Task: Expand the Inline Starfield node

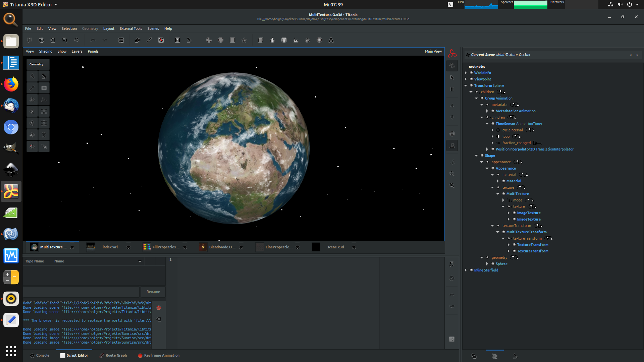Action: coord(466,270)
